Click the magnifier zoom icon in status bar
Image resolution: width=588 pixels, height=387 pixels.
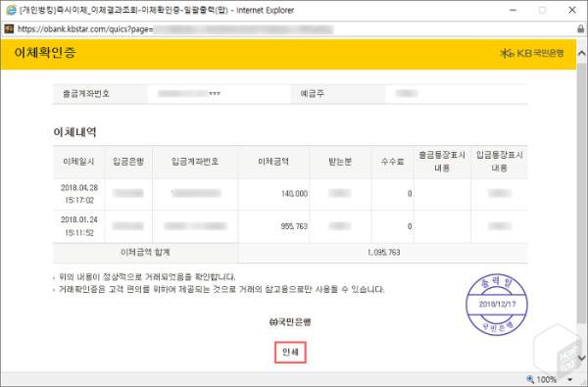530,379
